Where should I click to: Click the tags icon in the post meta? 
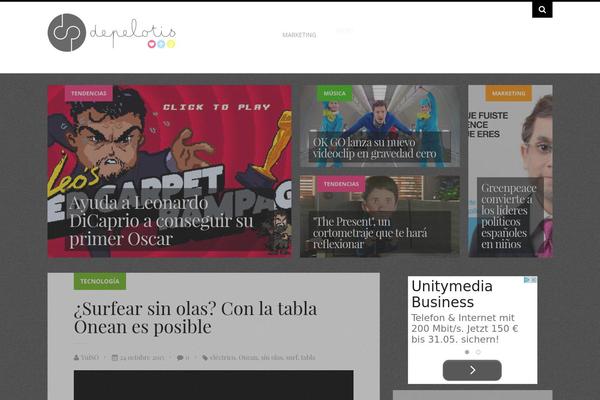[205, 358]
